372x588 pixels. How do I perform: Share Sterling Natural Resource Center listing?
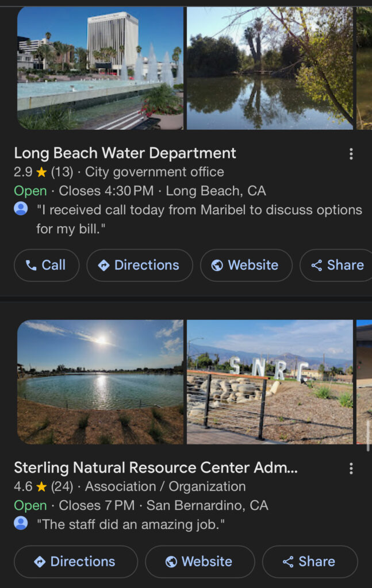309,562
